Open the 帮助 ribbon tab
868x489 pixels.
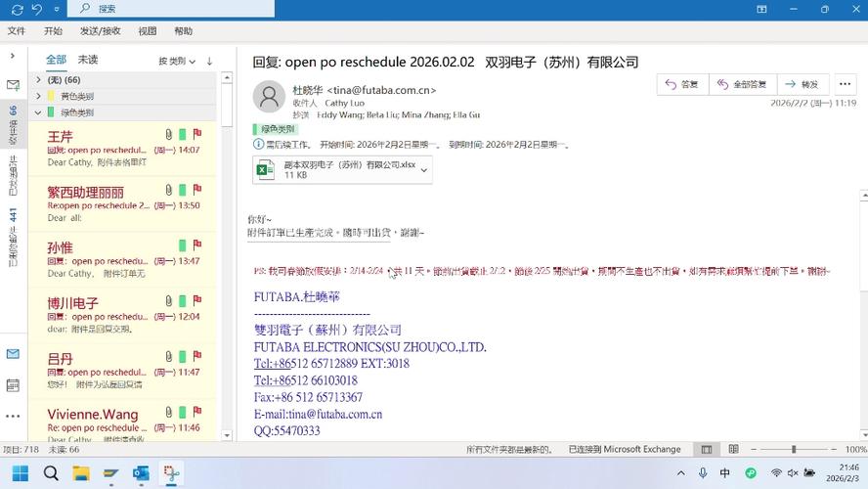pos(183,31)
